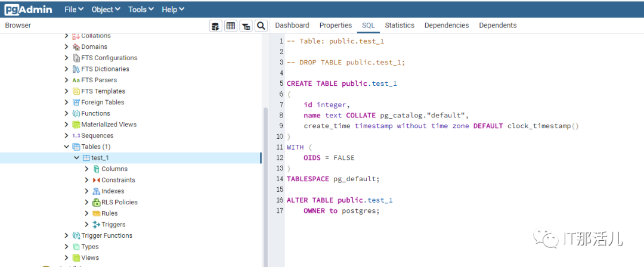Click the Search Objects magnifier icon
Screen dimensions: 644x267
pos(261,26)
